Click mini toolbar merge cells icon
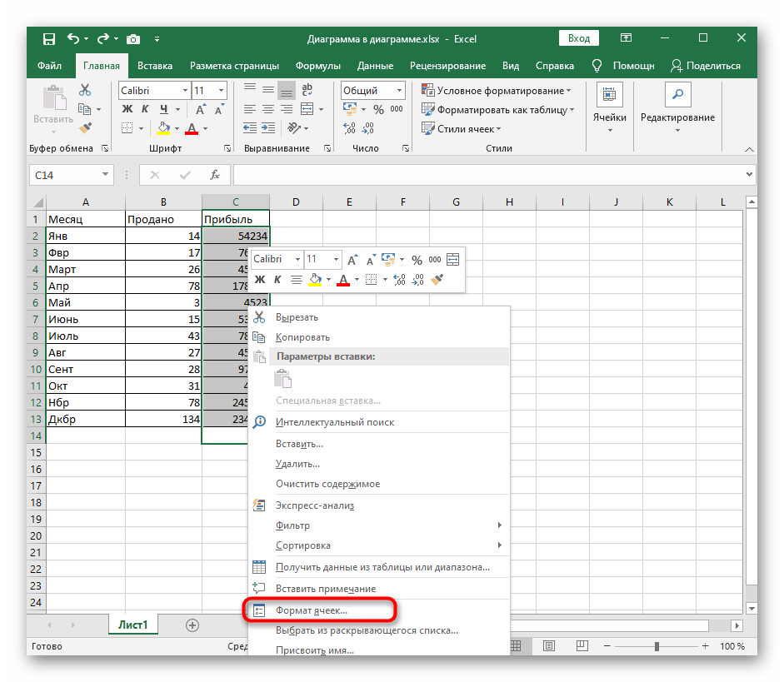The image size is (784, 682). 452,259
